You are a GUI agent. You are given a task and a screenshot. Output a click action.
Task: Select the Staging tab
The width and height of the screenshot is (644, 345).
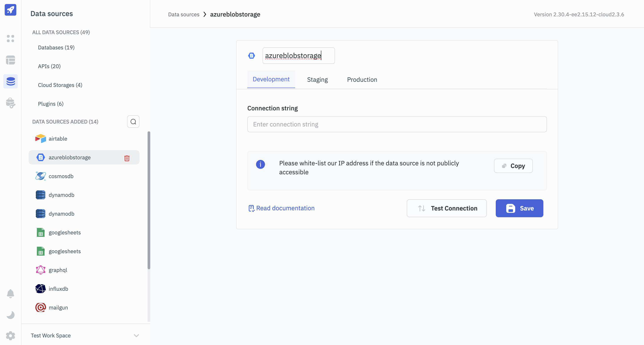pyautogui.click(x=317, y=79)
